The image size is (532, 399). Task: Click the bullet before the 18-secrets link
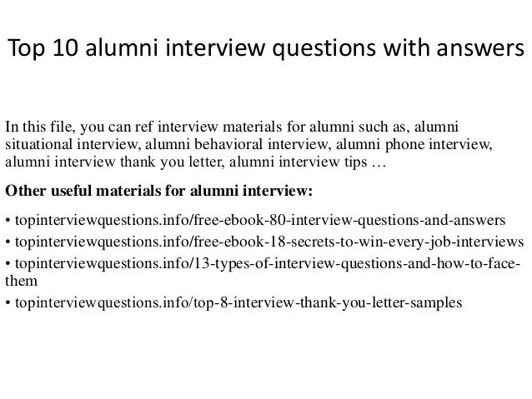pyautogui.click(x=8, y=242)
